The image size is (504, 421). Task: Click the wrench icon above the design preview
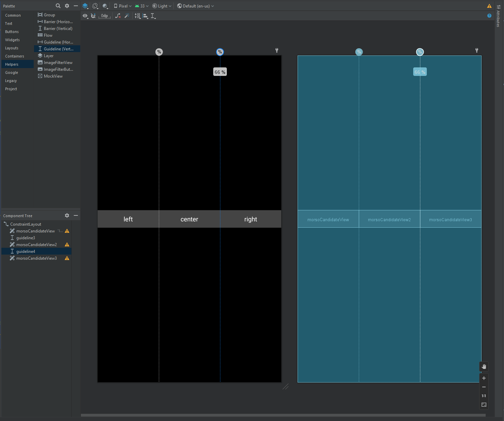pos(277,50)
